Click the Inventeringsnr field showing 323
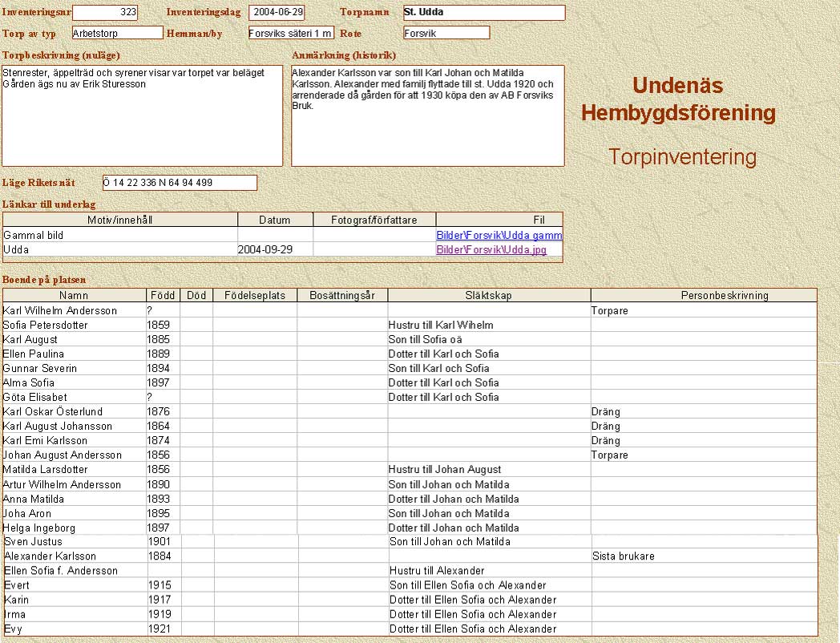The image size is (840, 643). pos(105,13)
